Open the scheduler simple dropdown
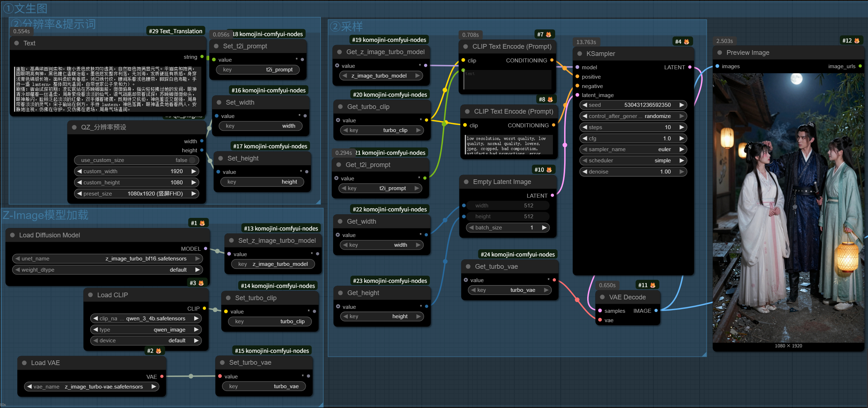The width and height of the screenshot is (868, 408). click(633, 161)
